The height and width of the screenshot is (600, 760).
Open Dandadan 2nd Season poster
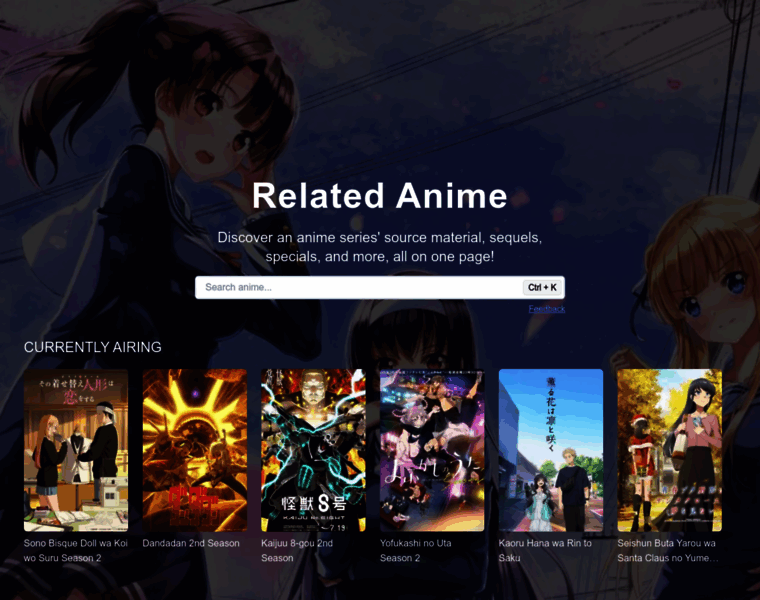pyautogui.click(x=195, y=450)
